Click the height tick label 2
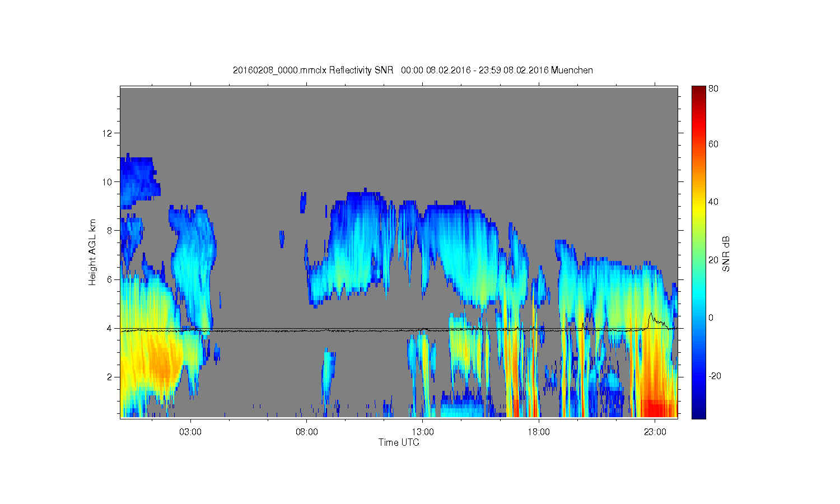The width and height of the screenshot is (840, 504). pos(110,377)
